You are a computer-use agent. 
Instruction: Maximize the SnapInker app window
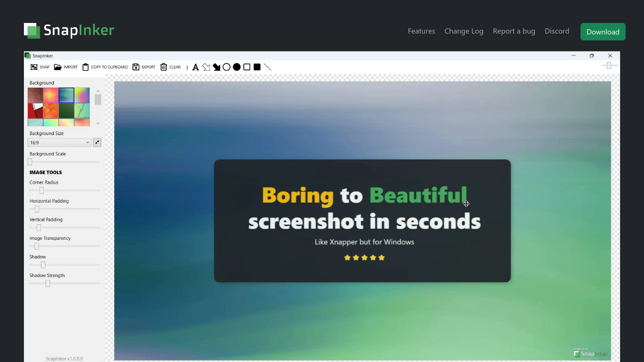click(592, 56)
